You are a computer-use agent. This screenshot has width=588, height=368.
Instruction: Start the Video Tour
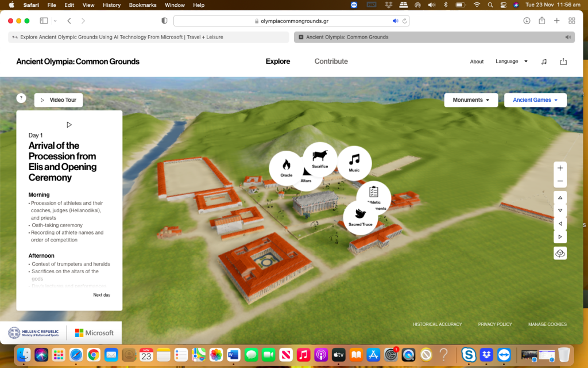[59, 100]
